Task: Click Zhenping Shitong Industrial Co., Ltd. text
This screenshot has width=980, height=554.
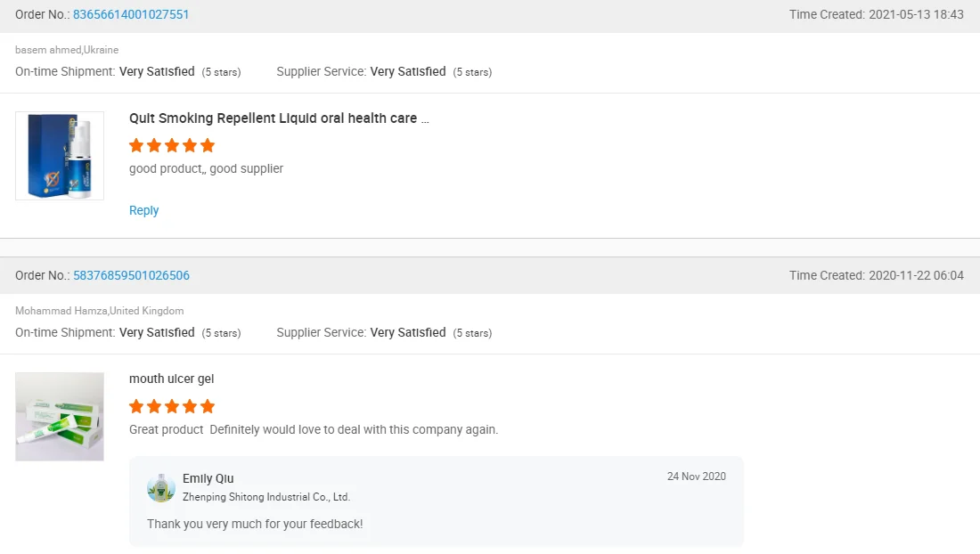Action: tap(266, 497)
